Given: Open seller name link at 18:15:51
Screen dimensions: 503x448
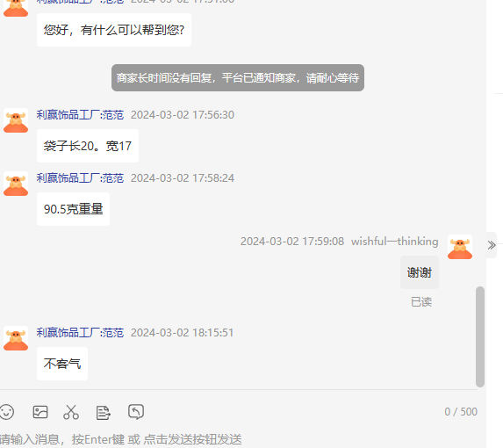Looking at the screenshot, I should 80,333.
